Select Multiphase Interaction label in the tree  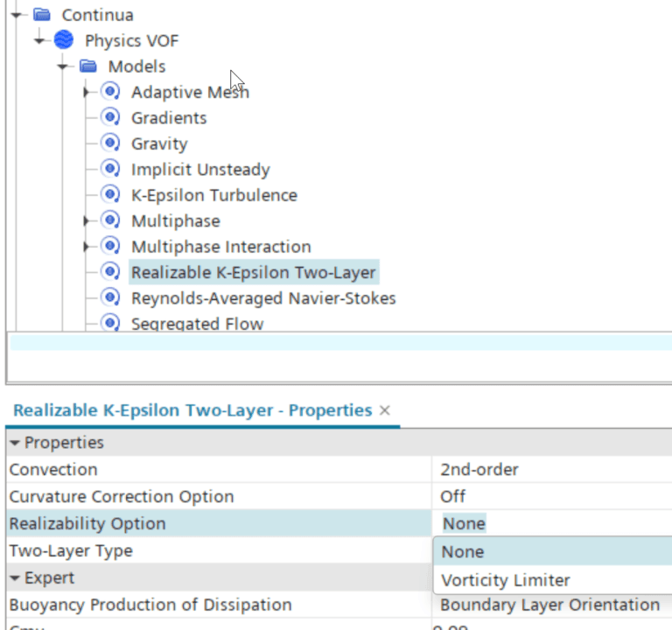coord(221,247)
